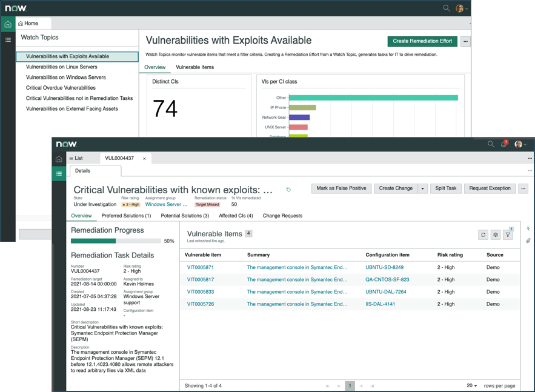Open the Potential Solutions (3) tab
The height and width of the screenshot is (392, 535).
point(185,216)
